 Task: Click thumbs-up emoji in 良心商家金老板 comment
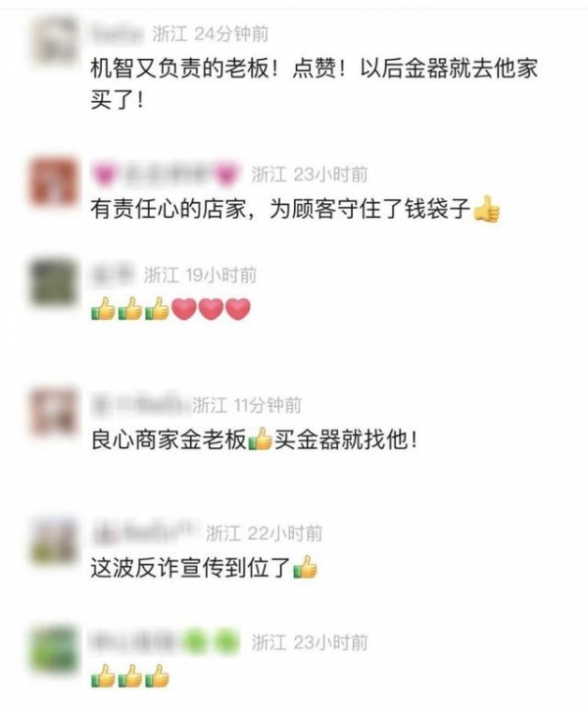(x=261, y=439)
